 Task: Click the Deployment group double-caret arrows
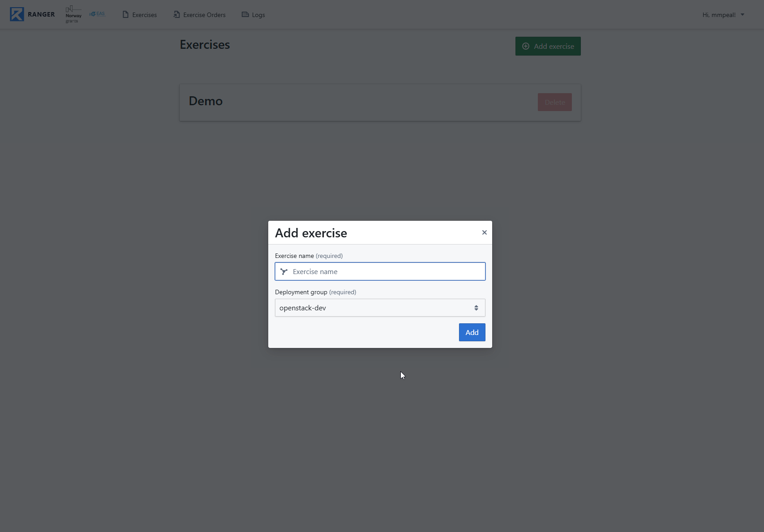476,308
